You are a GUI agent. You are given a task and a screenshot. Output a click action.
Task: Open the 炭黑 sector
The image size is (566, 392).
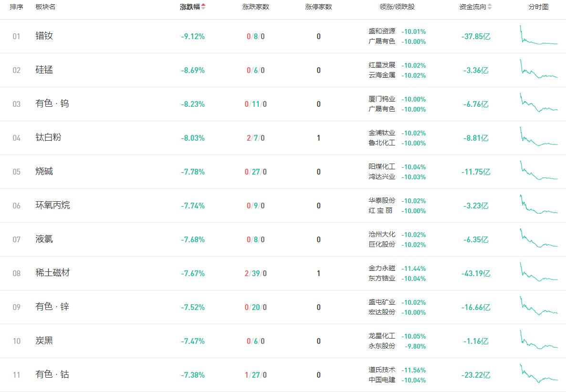(44, 341)
